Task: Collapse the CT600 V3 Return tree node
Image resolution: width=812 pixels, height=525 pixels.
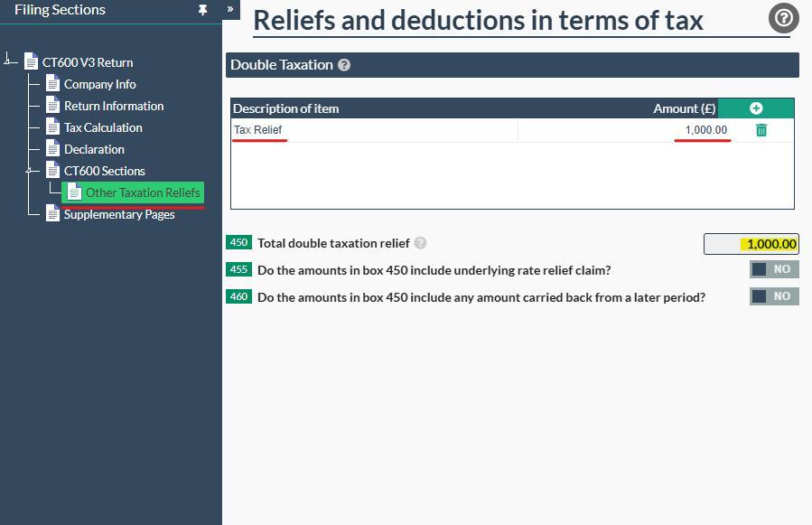Action: click(9, 61)
